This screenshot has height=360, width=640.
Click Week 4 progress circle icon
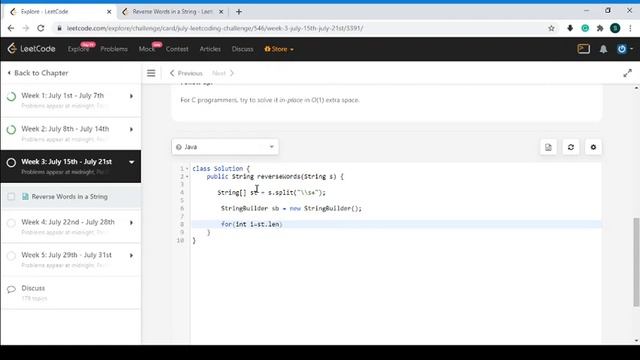point(11,223)
